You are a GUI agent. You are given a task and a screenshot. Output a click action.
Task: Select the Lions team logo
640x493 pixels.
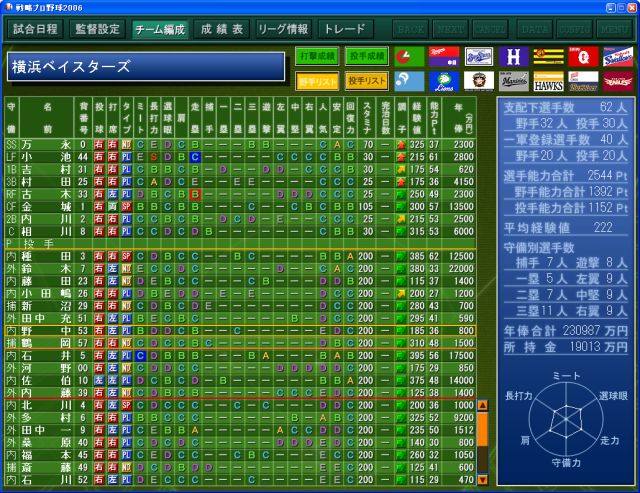[444, 82]
